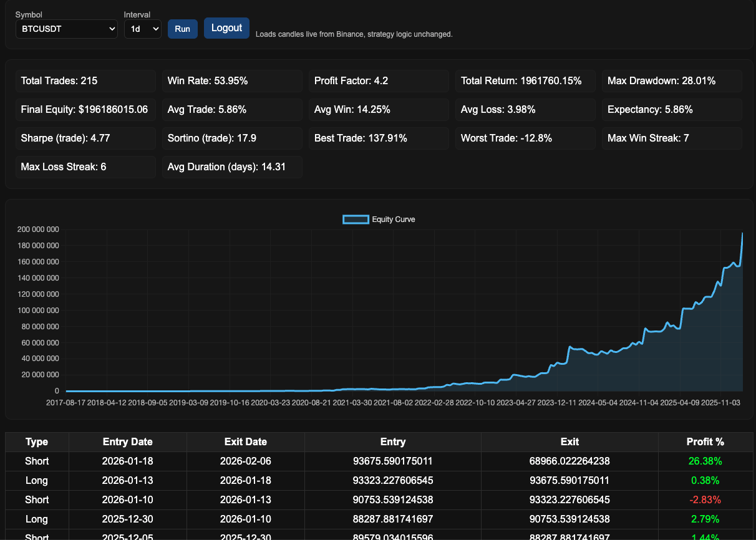Click the Final Equity stat card
Image resolution: width=756 pixels, height=540 pixels.
(x=85, y=109)
